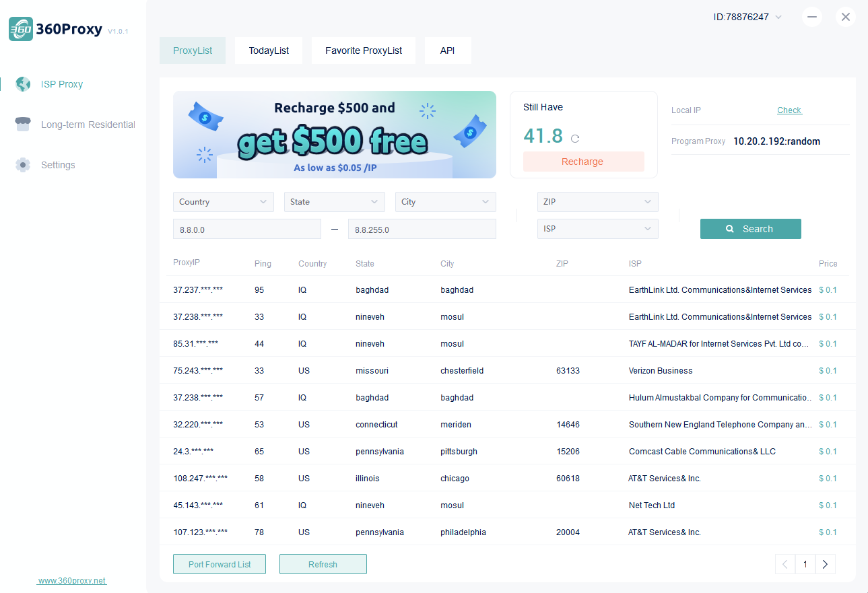Go to previous page arrow
Screen dimensions: 868x593
(x=785, y=565)
